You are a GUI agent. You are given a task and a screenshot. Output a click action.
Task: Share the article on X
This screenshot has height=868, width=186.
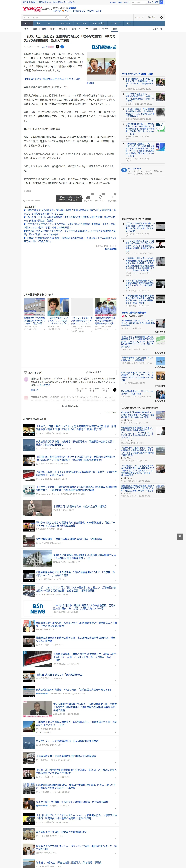[x=57, y=47]
